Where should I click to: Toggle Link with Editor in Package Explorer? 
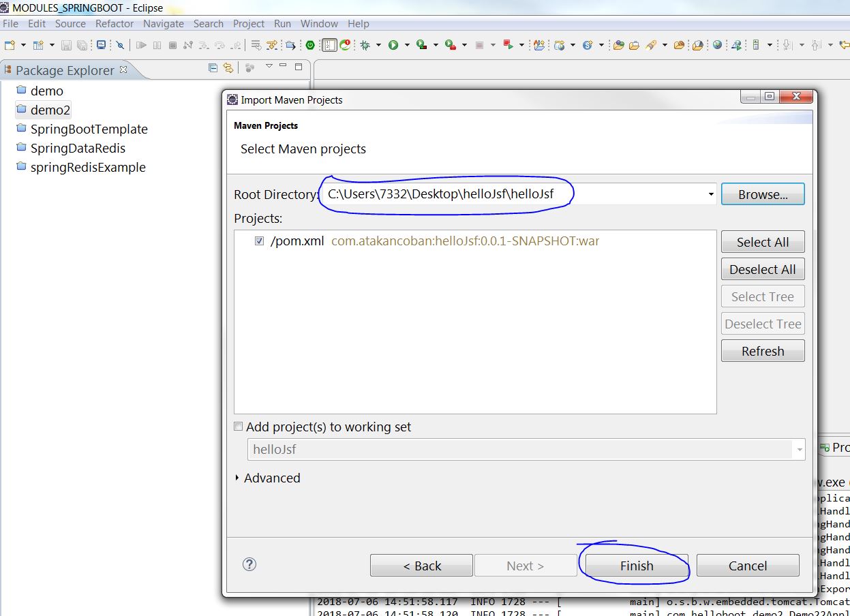point(228,67)
